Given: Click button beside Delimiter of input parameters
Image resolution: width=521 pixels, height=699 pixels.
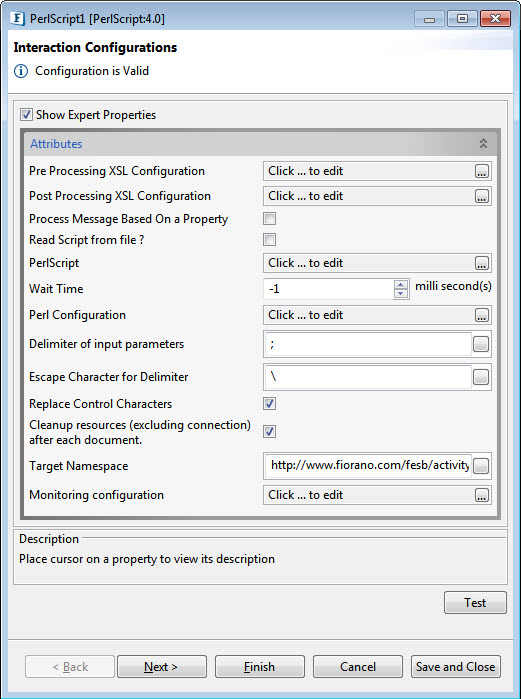Looking at the screenshot, I should [x=481, y=344].
